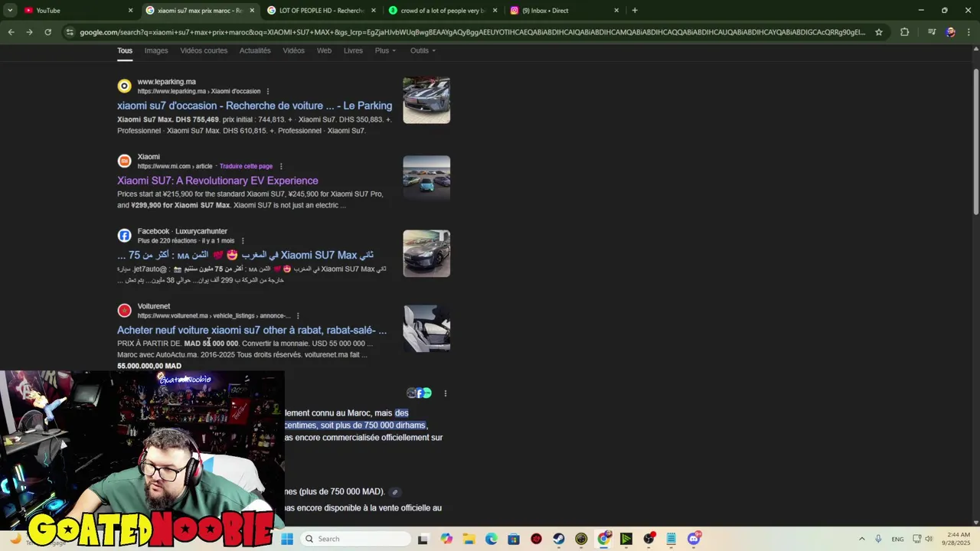Open the Chrome profile avatar
Viewport: 980px width, 551px height.
pos(950,32)
